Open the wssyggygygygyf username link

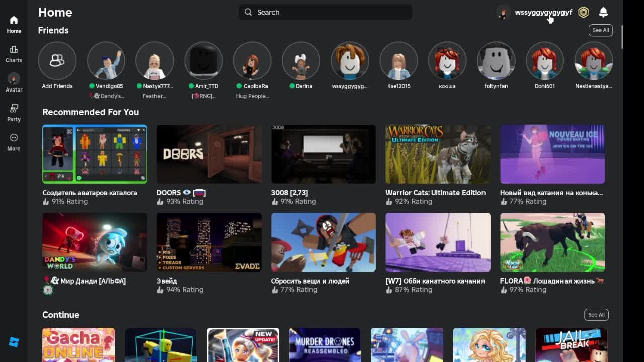pyautogui.click(x=543, y=12)
